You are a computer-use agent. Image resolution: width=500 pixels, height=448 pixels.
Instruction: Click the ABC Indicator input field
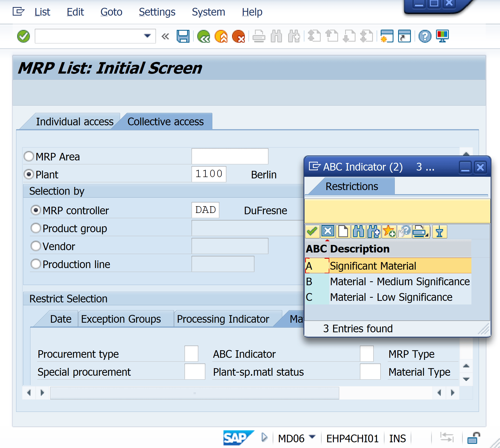tap(367, 354)
